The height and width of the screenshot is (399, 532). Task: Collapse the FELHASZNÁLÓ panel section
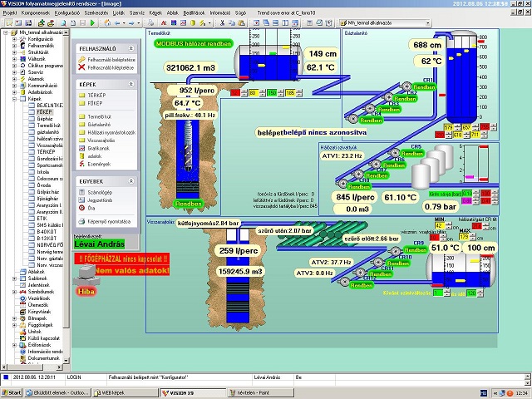click(133, 49)
